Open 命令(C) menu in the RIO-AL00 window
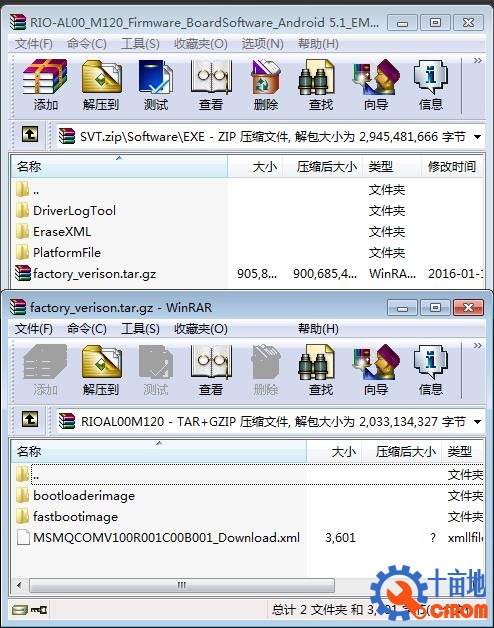Screen dimensions: 494x628 (87, 43)
